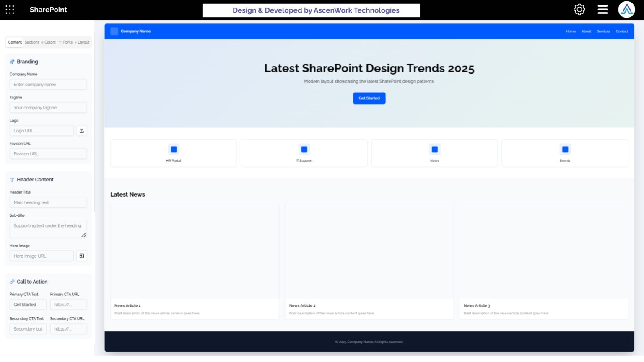This screenshot has height=362, width=644.
Task: Click the Events quick link icon
Action: click(x=565, y=149)
